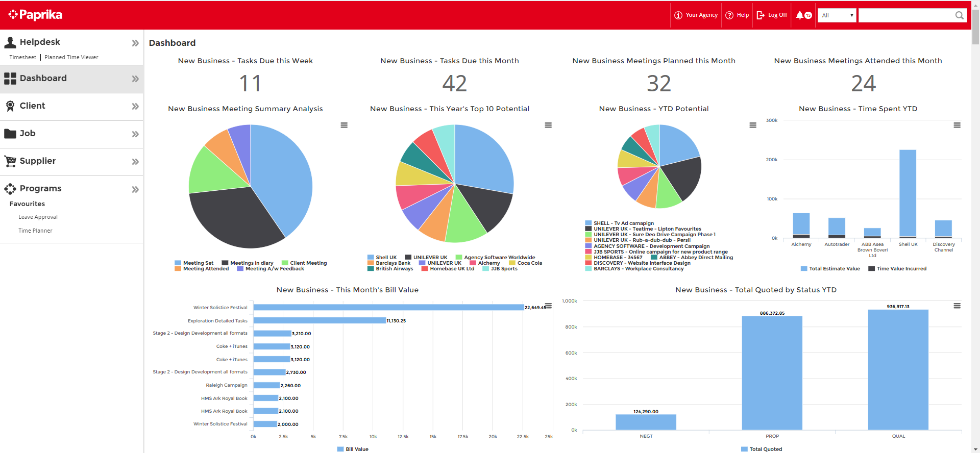Click the search magnifier icon
980x453 pixels.
point(959,15)
